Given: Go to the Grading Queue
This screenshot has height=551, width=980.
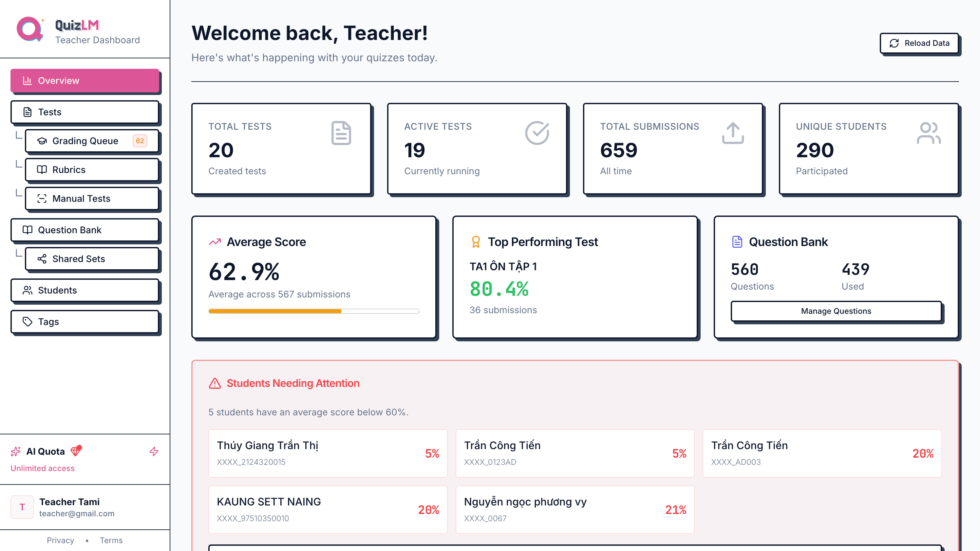Looking at the screenshot, I should click(x=92, y=141).
